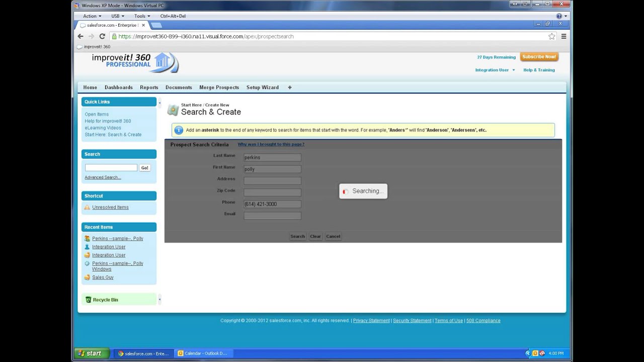The width and height of the screenshot is (644, 362).
Task: Open the Reports tab
Action: tap(149, 87)
